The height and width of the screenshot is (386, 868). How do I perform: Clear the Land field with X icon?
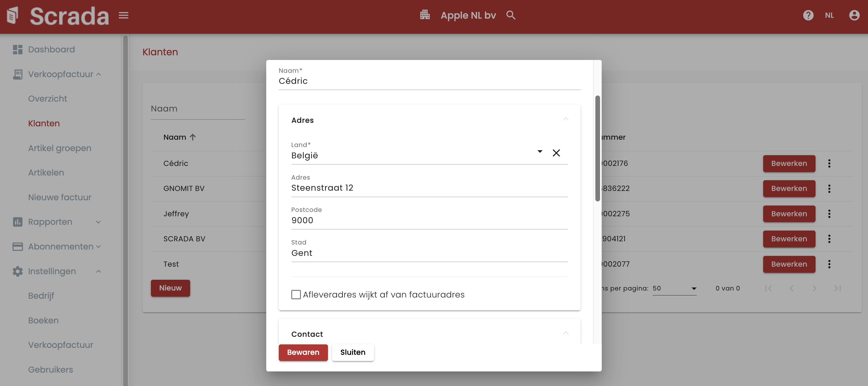[556, 153]
